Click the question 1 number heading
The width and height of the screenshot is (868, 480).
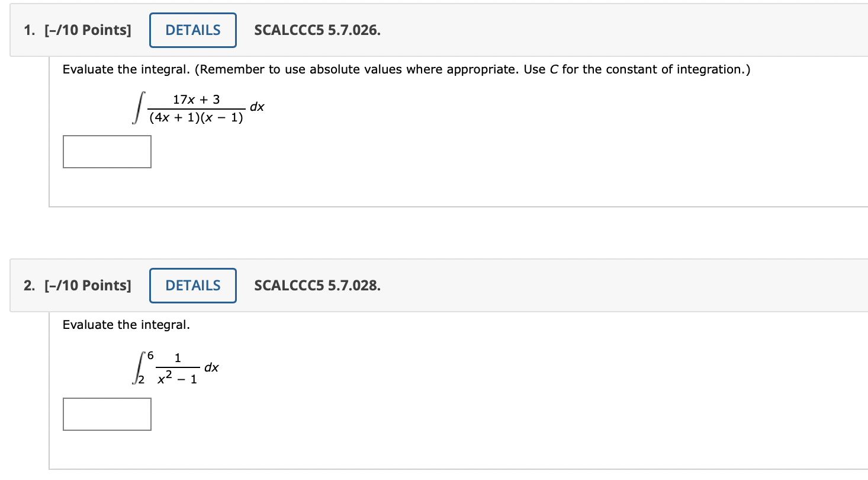[27, 30]
